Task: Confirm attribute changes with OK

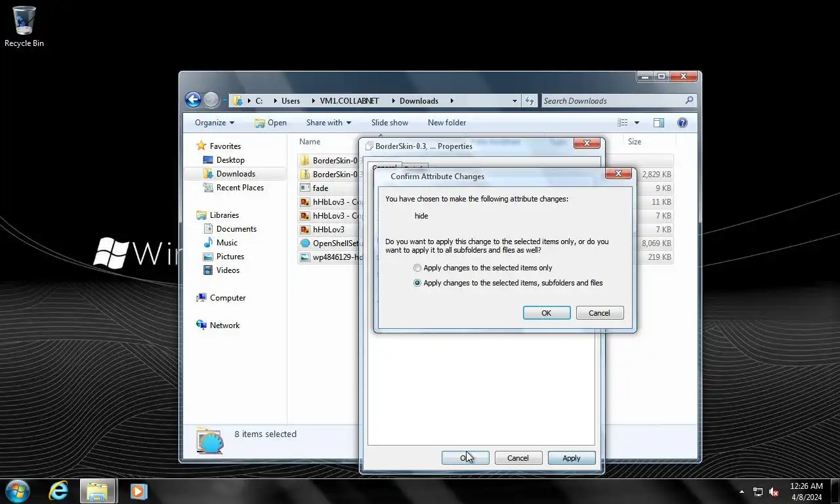Action: coord(546,313)
